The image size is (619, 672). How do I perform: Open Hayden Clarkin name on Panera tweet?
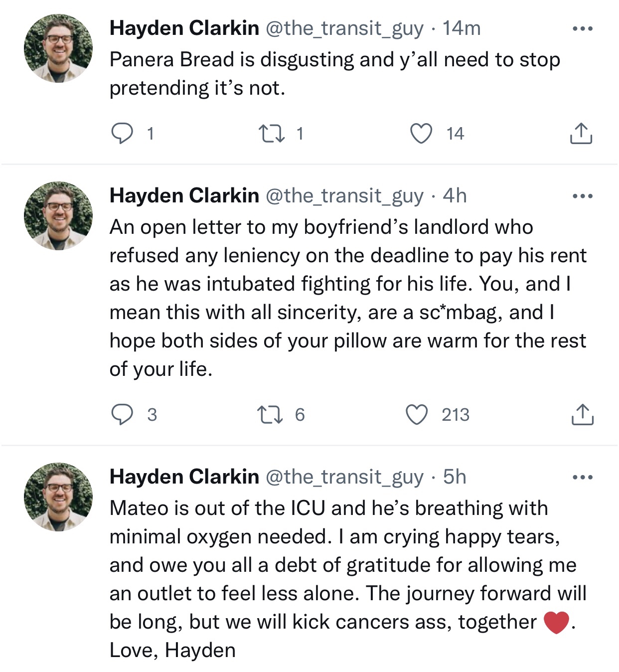click(184, 28)
